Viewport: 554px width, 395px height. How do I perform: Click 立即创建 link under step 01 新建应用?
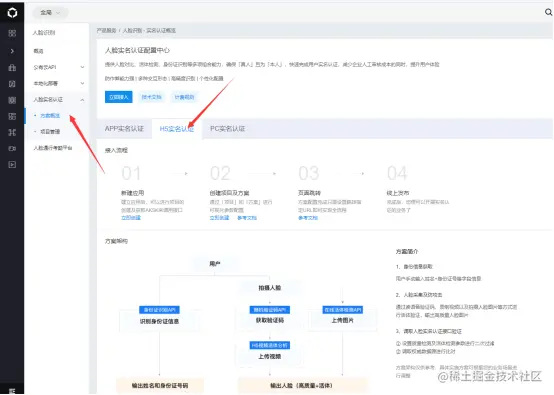[131, 218]
